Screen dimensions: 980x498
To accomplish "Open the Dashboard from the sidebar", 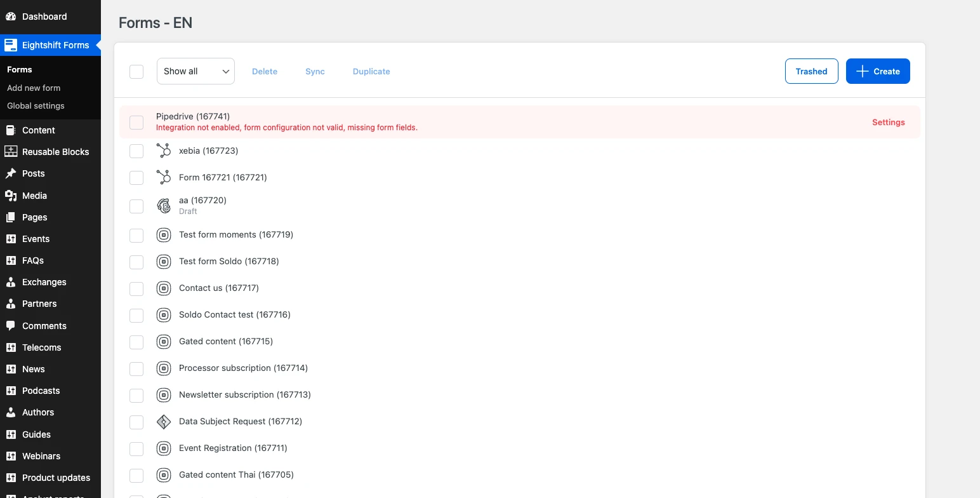I will (44, 16).
